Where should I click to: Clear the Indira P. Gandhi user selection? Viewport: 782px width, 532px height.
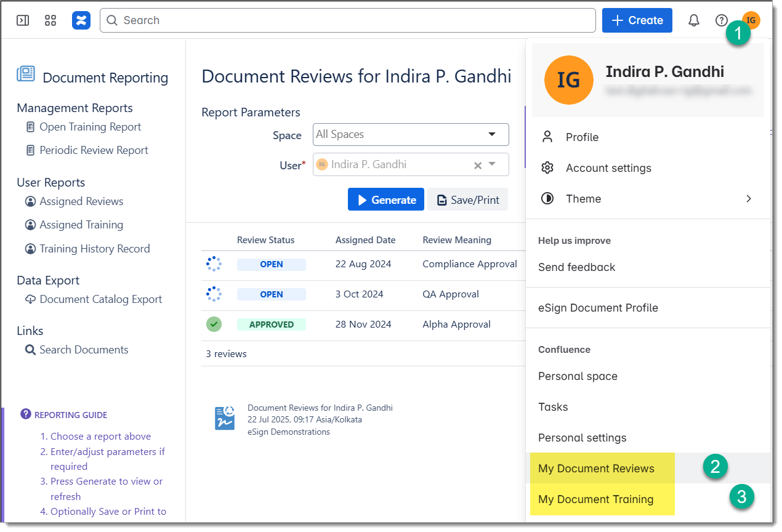[x=477, y=165]
